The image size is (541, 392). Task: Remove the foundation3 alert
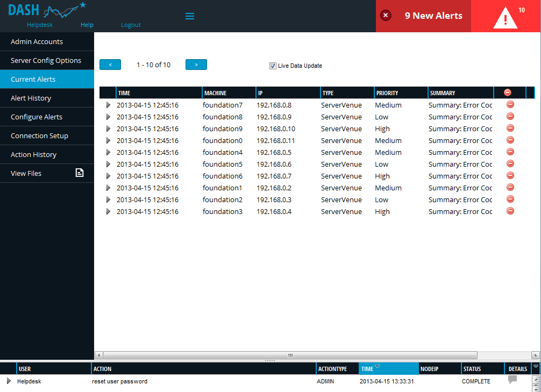click(x=510, y=211)
